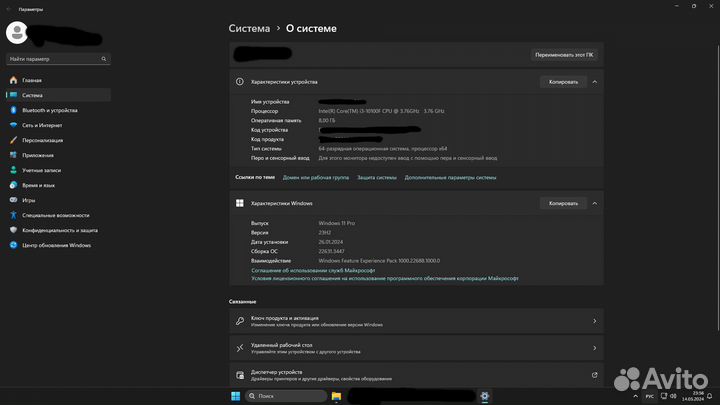Copy Windows specs with Копировать button
Screen dimensions: 720x405
pos(563,203)
